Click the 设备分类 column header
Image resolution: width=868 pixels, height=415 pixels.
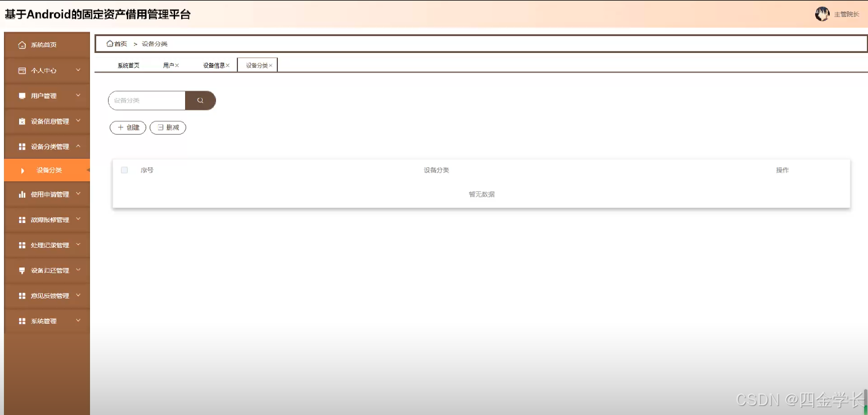pos(437,170)
